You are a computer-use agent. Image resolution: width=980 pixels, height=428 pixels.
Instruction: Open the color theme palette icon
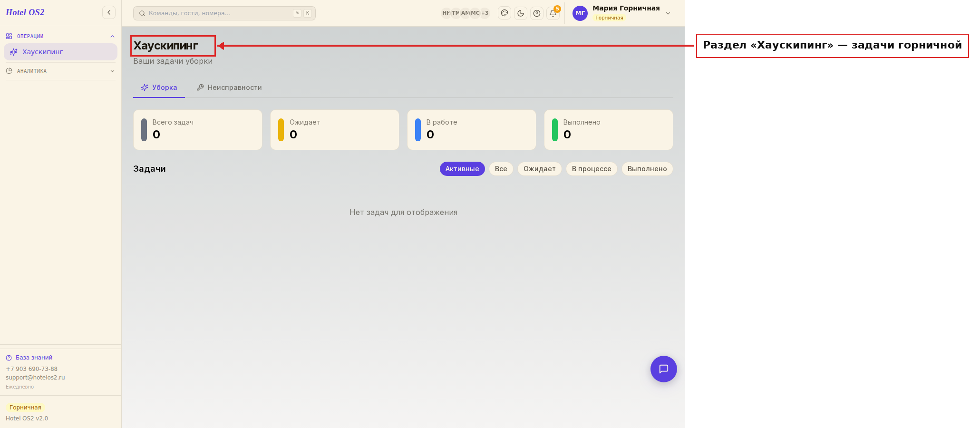[505, 13]
